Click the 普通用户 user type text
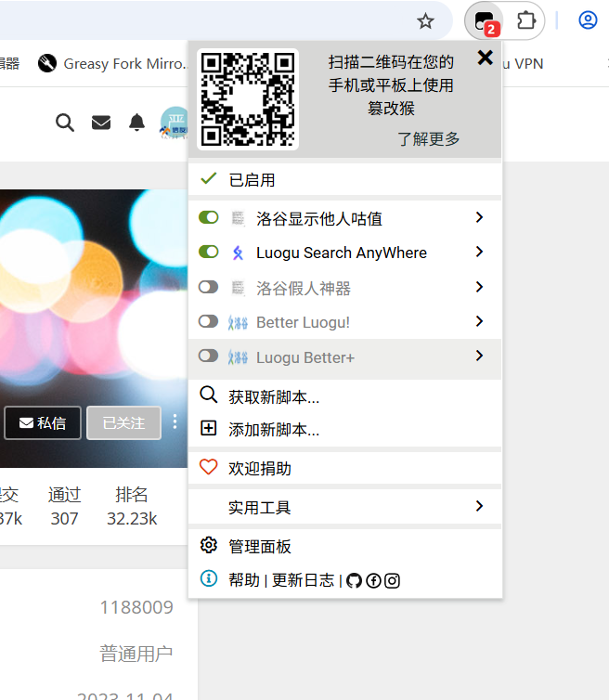This screenshot has width=609, height=700. pos(136,654)
